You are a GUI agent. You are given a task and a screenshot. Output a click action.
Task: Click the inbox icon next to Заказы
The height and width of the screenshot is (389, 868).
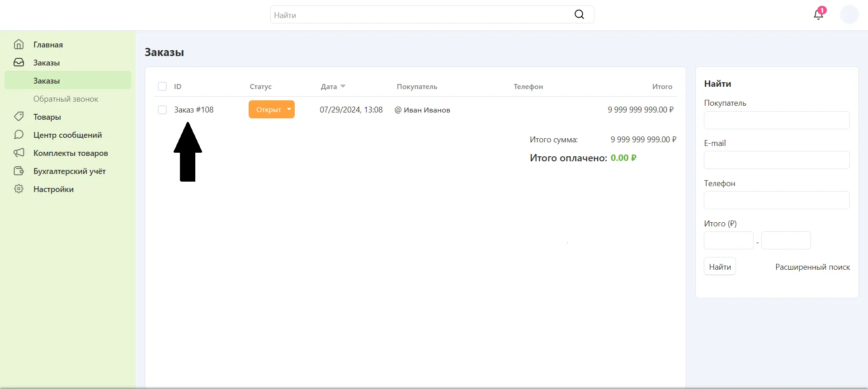(19, 62)
